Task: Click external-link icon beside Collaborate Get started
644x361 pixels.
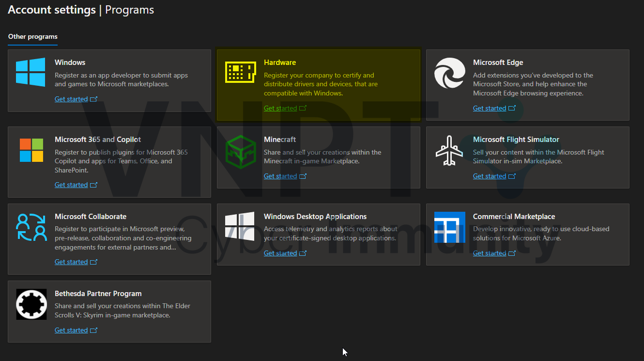Action: 94,262
